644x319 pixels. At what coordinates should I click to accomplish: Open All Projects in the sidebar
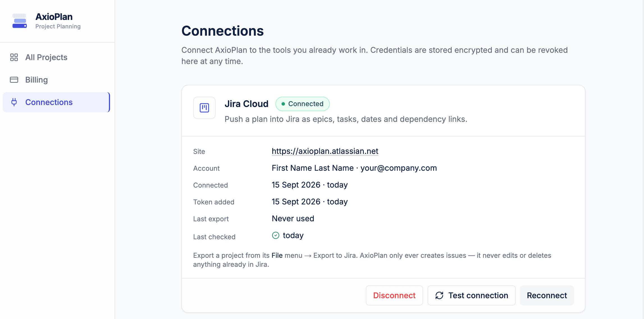pyautogui.click(x=56, y=57)
